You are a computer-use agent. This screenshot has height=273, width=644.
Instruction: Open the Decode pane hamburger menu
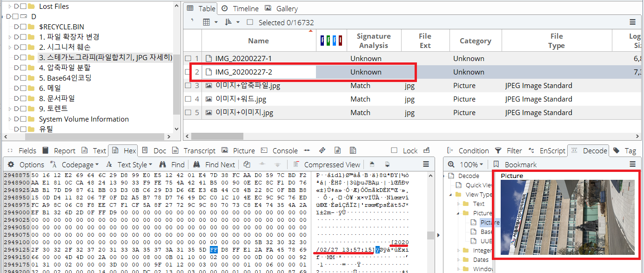[632, 164]
